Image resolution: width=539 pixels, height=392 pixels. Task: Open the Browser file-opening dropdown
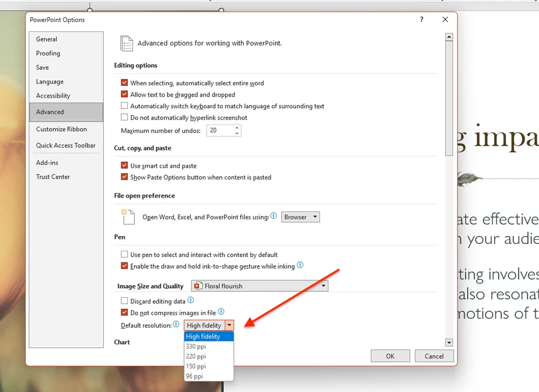coord(313,216)
